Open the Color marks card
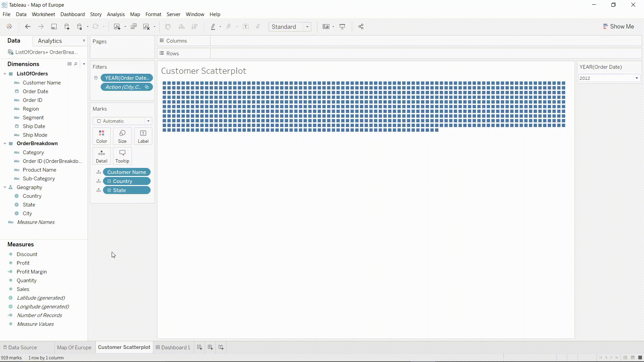The image size is (644, 362). point(102,136)
